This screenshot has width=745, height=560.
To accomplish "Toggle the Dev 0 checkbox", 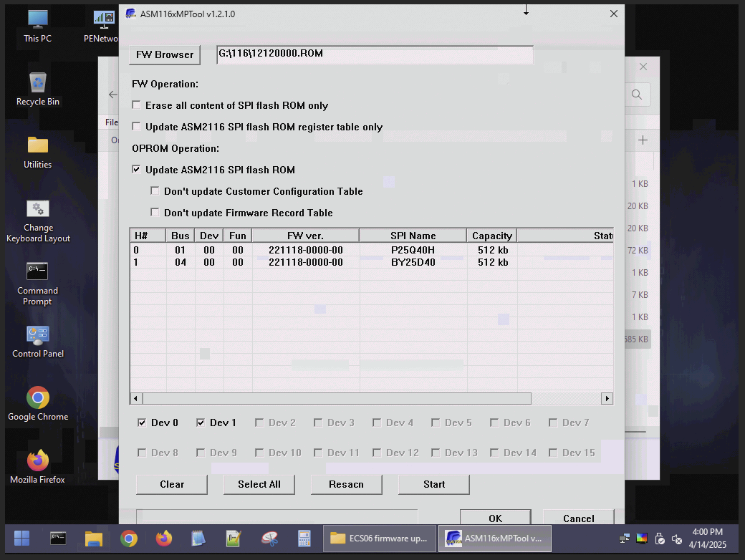I will click(142, 423).
